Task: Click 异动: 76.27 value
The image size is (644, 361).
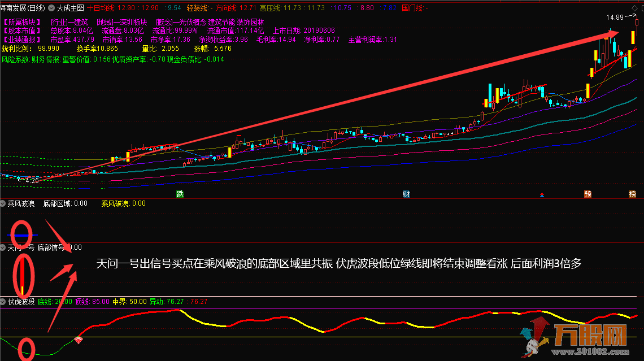Action: tap(167, 302)
